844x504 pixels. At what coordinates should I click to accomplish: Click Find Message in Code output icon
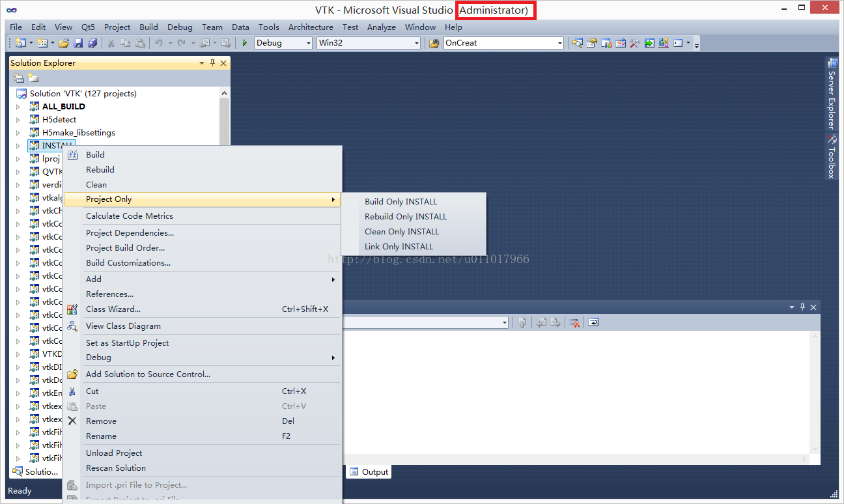(522, 322)
